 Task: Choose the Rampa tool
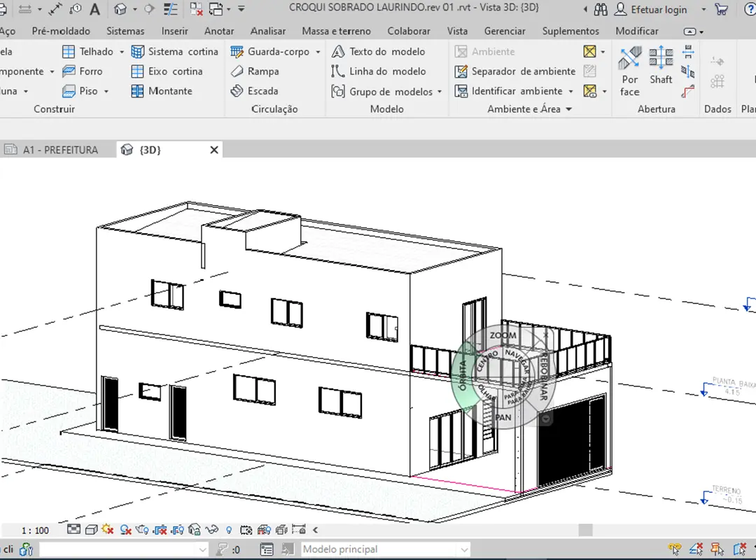point(255,71)
